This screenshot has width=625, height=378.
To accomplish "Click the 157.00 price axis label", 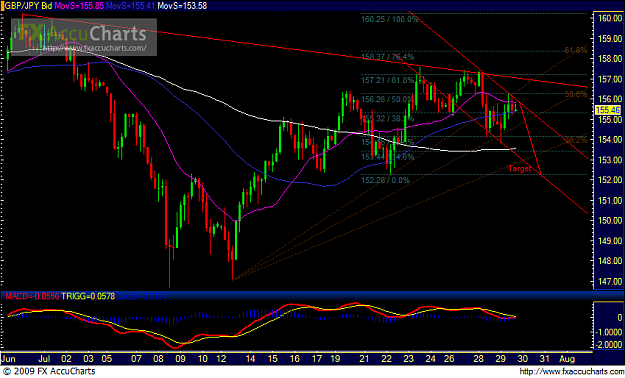I will coord(609,79).
